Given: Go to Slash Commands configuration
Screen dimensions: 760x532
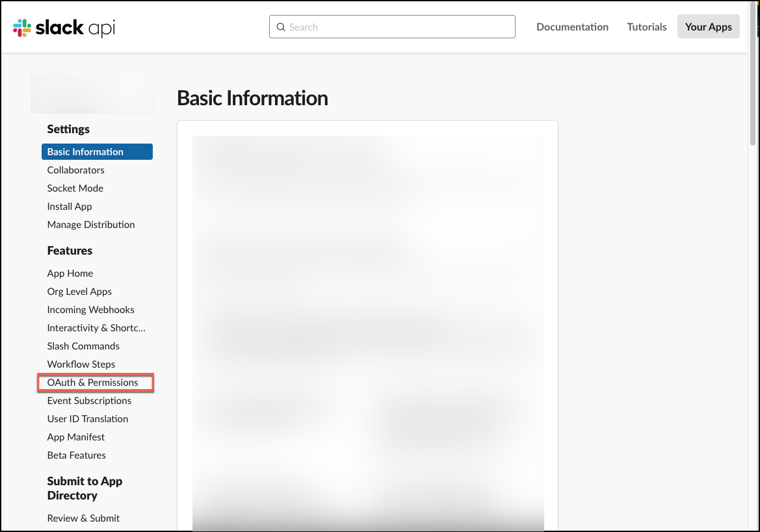Looking at the screenshot, I should tap(83, 346).
